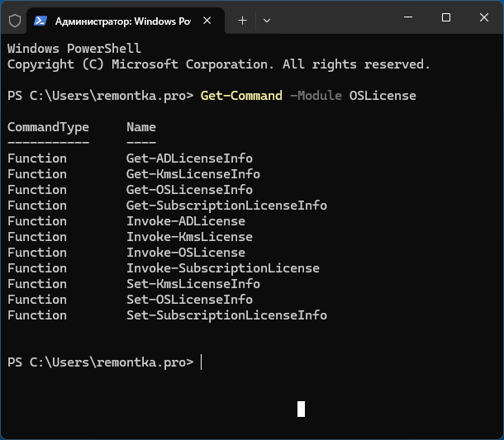This screenshot has height=440, width=504.
Task: Click Get-OSLicenseInfo in the list
Action: pyautogui.click(x=189, y=190)
